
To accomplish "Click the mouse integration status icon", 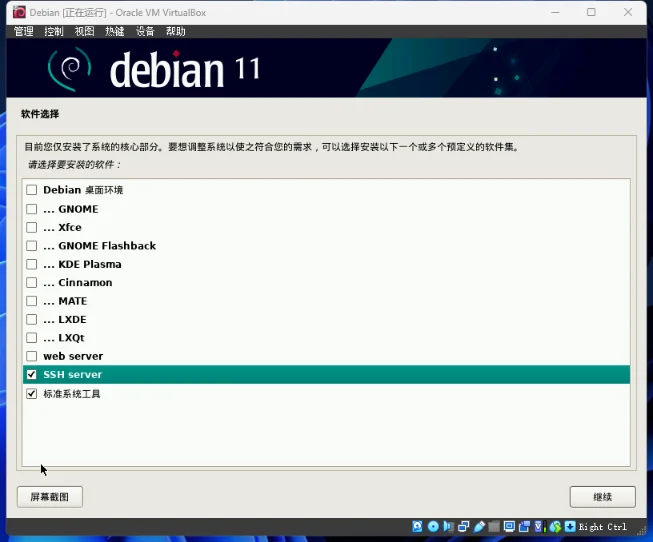I will tap(556, 527).
